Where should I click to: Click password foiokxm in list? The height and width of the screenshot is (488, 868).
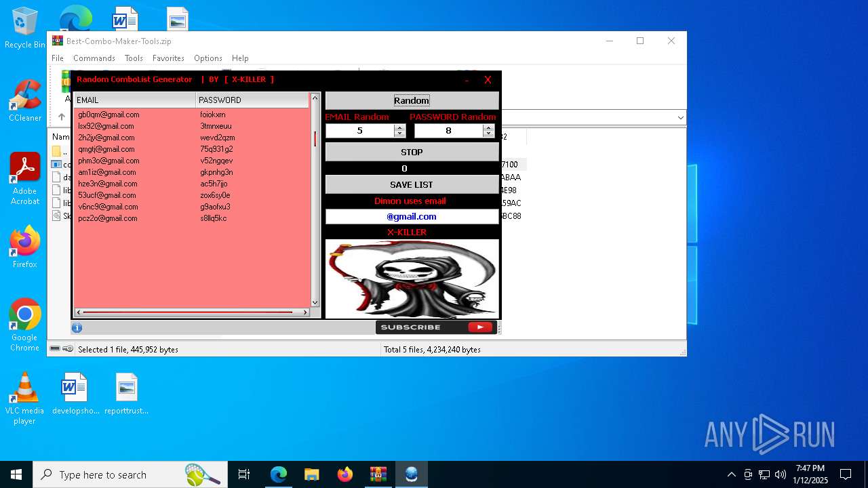pos(213,115)
